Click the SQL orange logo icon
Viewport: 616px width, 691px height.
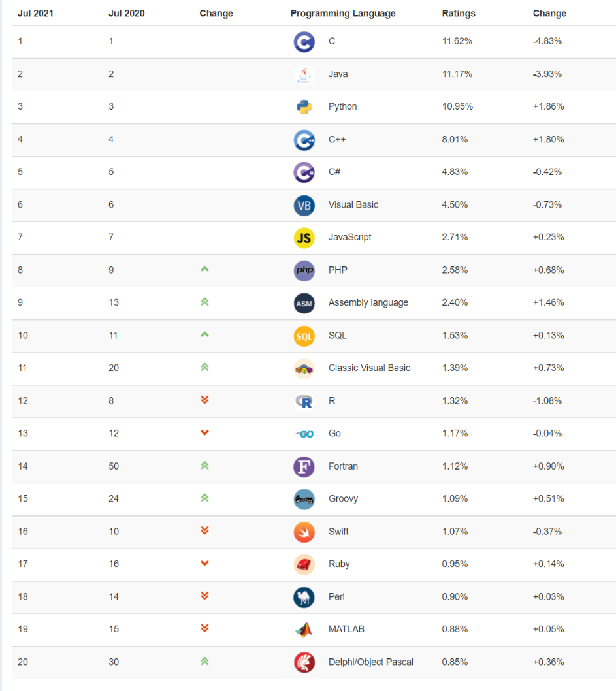click(304, 336)
